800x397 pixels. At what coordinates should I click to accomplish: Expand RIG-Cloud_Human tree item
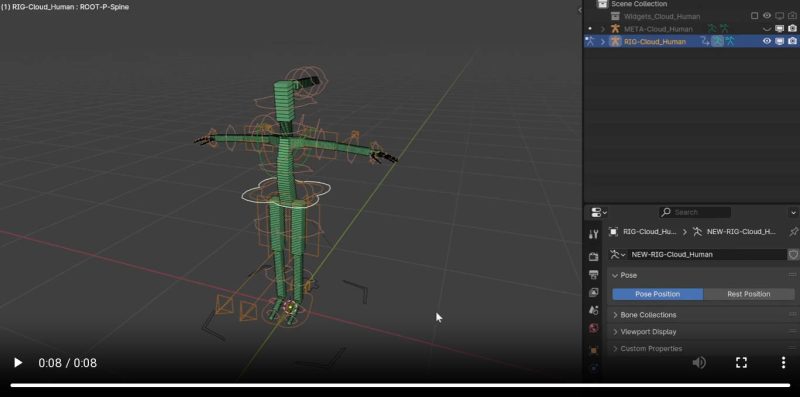(x=603, y=42)
